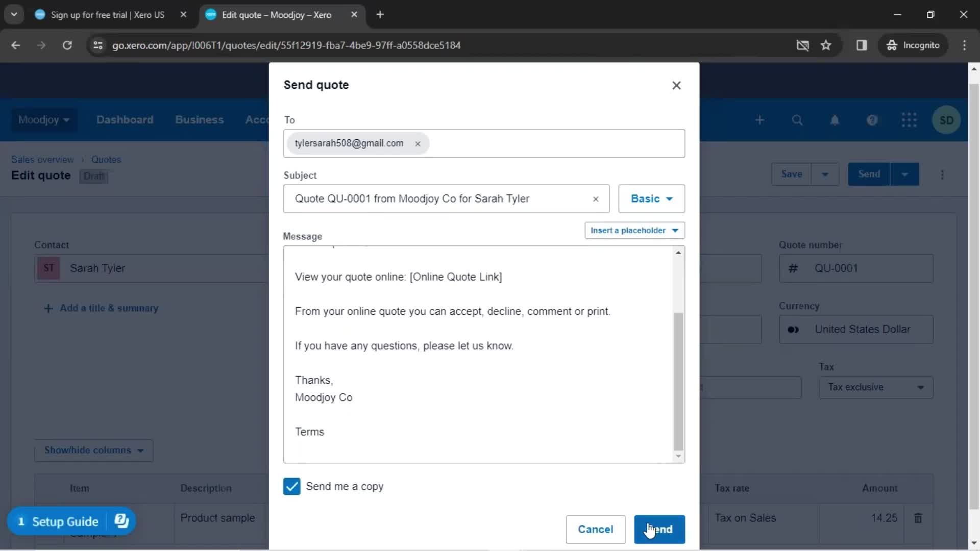This screenshot has width=980, height=551.
Task: Open Insert a placeholder dropdown
Action: [634, 230]
